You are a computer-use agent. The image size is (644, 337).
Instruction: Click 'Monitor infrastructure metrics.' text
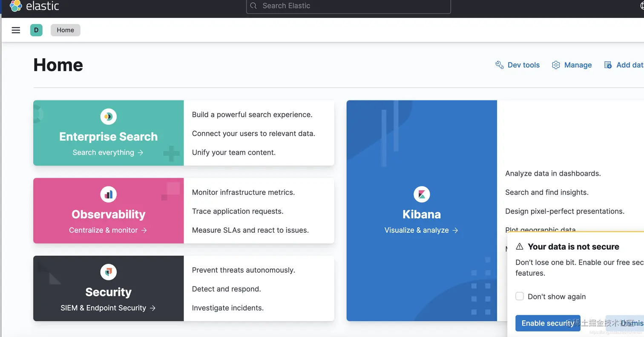pyautogui.click(x=243, y=192)
